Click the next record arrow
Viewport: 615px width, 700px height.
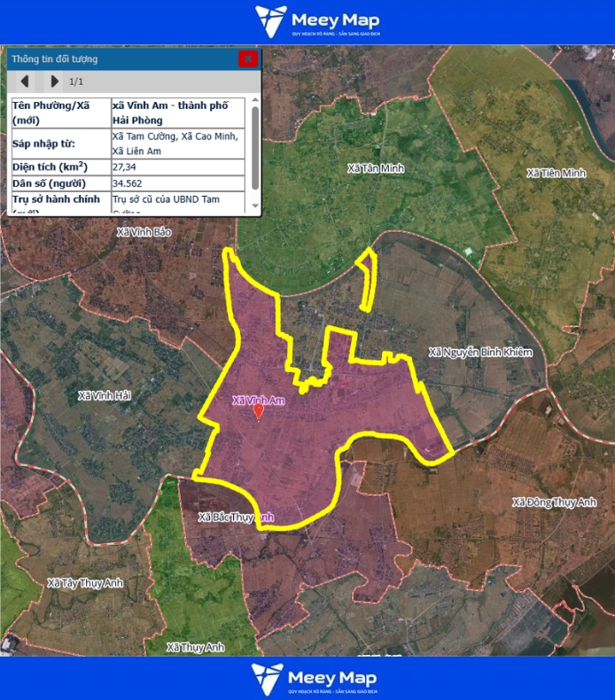click(x=54, y=82)
